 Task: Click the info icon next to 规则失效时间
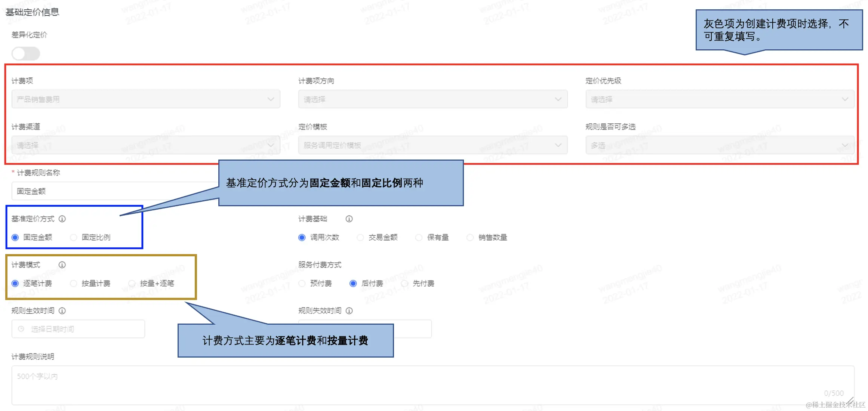(x=349, y=311)
